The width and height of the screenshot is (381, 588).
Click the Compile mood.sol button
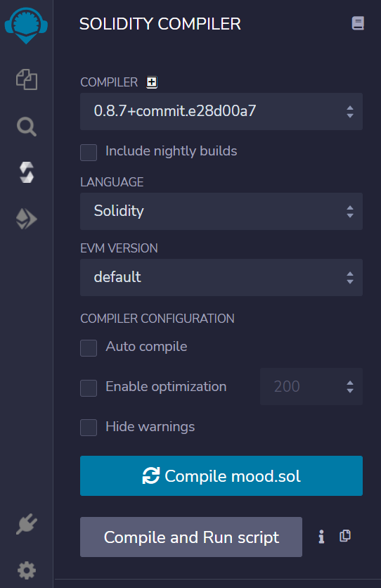click(x=221, y=476)
